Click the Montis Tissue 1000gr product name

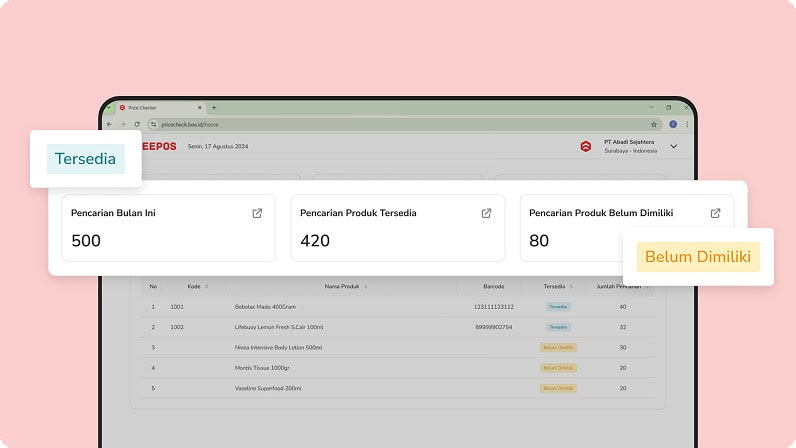pos(262,368)
